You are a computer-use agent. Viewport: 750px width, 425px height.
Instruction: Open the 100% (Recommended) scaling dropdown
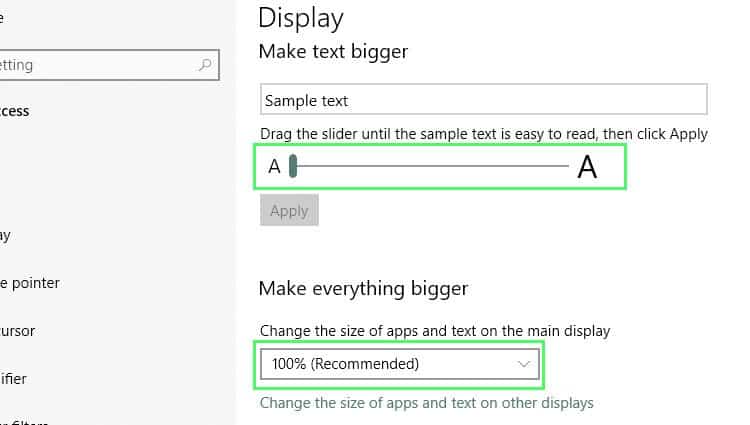point(400,364)
